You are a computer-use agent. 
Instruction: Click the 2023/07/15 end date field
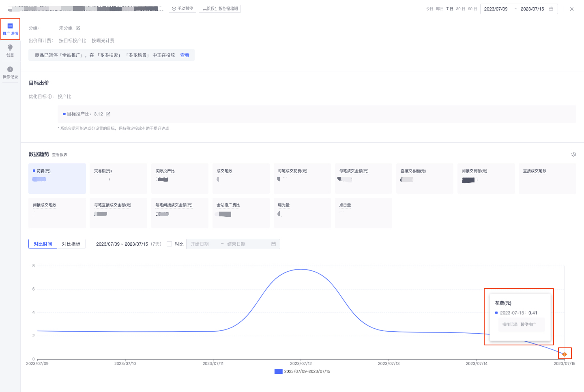532,9
